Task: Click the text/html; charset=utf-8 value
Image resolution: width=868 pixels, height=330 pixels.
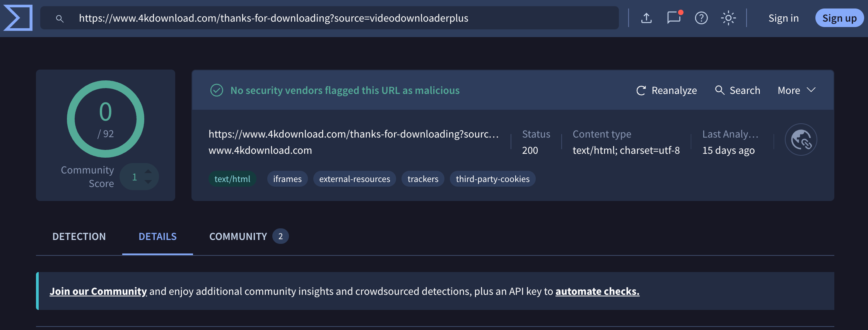Action: click(x=626, y=150)
